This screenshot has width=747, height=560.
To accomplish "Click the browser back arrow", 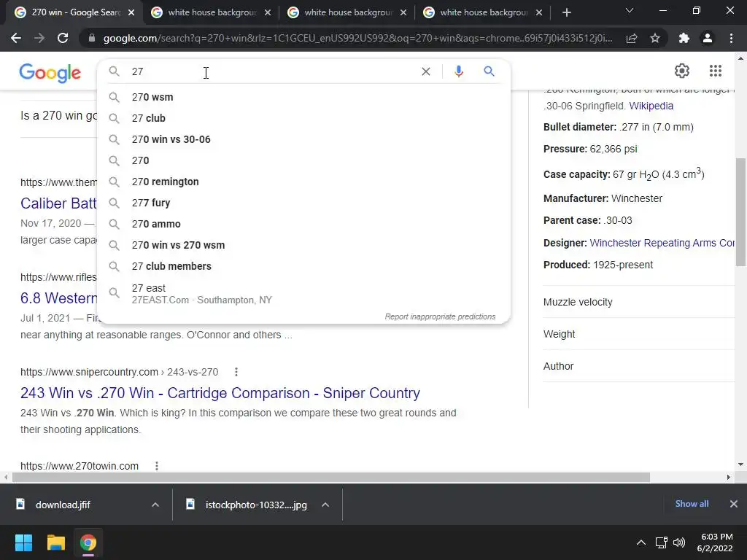I will [x=16, y=38].
